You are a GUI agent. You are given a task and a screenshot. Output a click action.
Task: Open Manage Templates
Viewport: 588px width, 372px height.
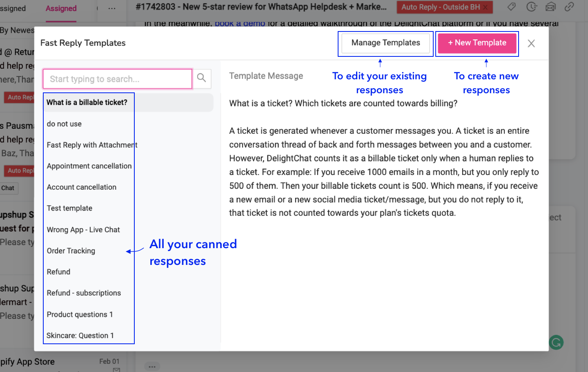[x=385, y=43]
